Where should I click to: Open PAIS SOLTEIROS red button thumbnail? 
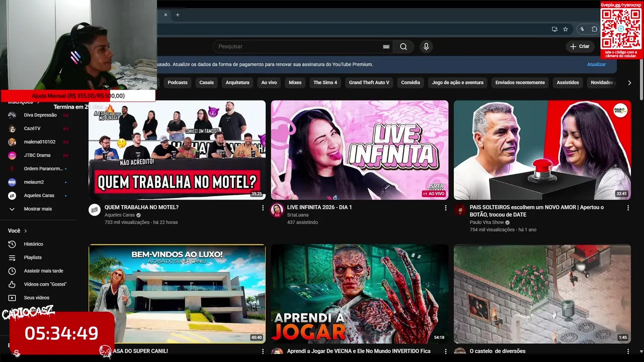coord(542,150)
